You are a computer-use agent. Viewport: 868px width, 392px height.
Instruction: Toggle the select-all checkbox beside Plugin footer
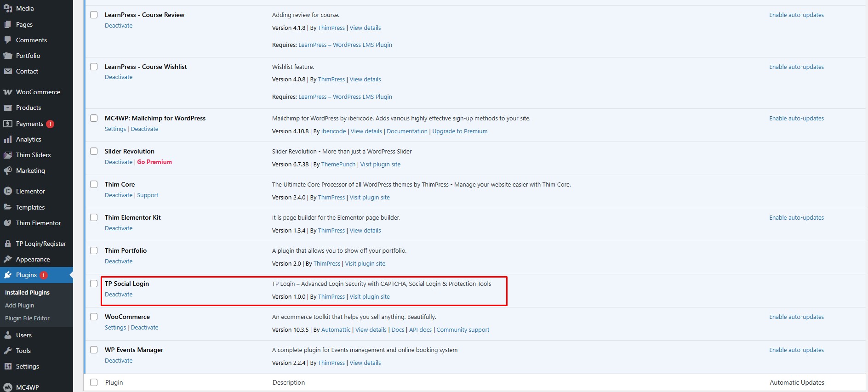[94, 382]
